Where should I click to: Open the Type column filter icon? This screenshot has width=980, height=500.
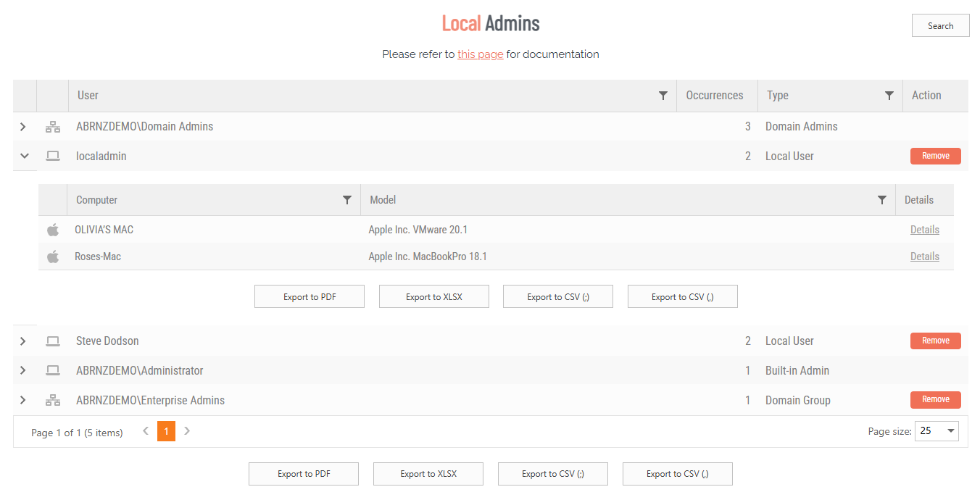(889, 96)
